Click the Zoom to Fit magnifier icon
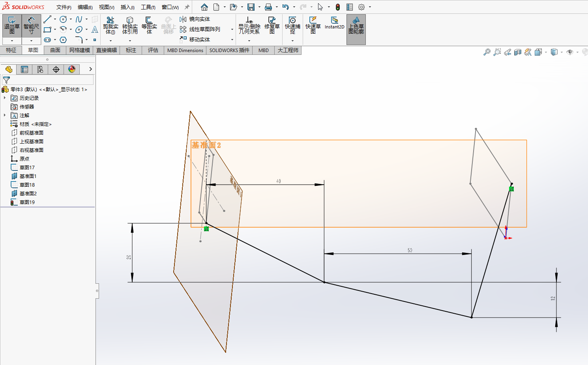 (487, 52)
